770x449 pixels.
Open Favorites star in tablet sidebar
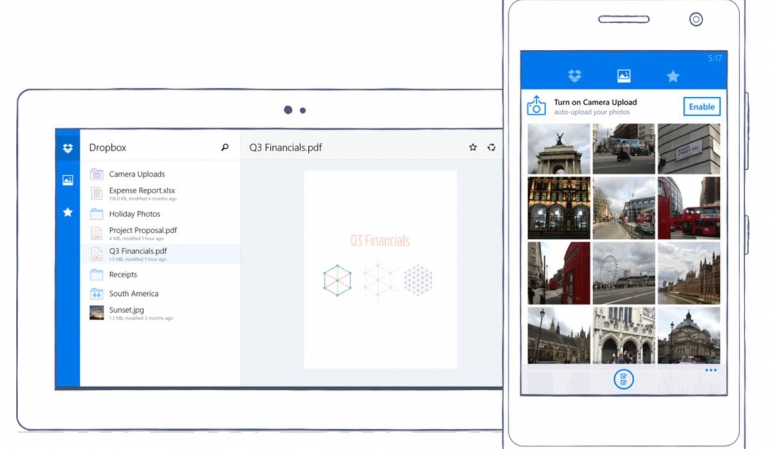[67, 212]
